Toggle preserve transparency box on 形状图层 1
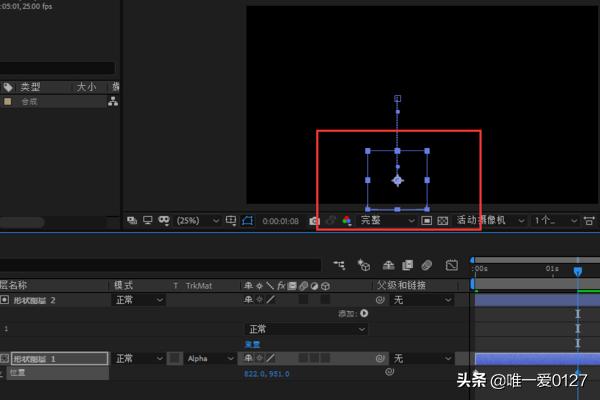This screenshot has height=400, width=600. pyautogui.click(x=175, y=358)
